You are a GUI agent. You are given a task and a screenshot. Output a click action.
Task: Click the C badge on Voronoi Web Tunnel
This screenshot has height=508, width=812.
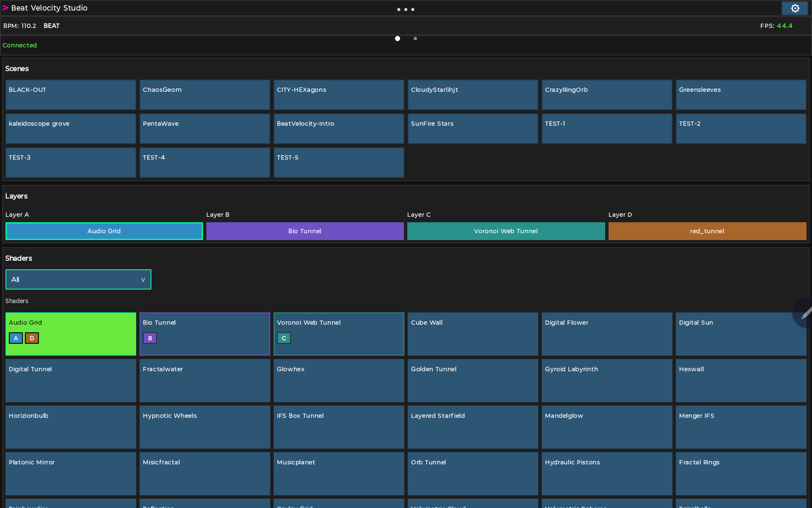coord(284,338)
